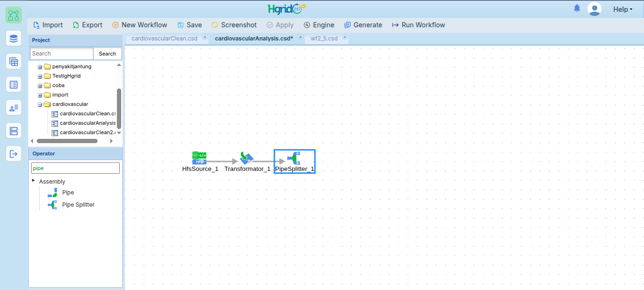
Task: Expand the penyakitjantung folder
Action: tap(40, 67)
